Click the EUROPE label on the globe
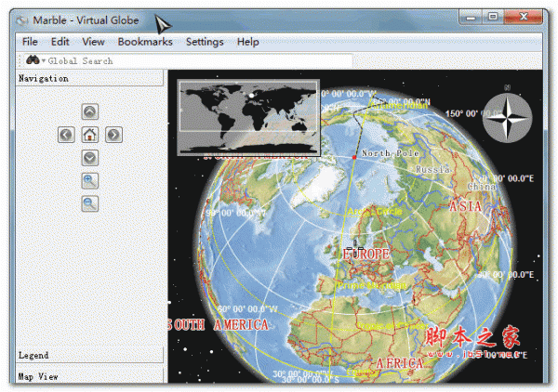 [365, 254]
